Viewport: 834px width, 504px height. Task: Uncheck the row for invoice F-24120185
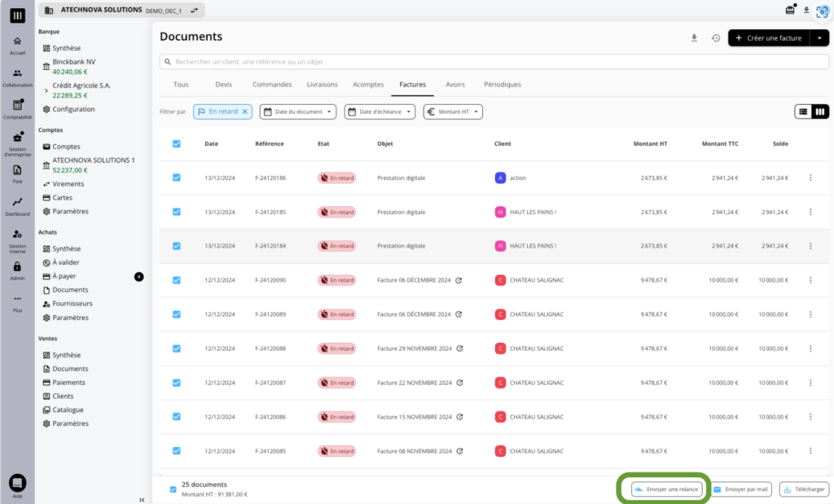click(177, 212)
